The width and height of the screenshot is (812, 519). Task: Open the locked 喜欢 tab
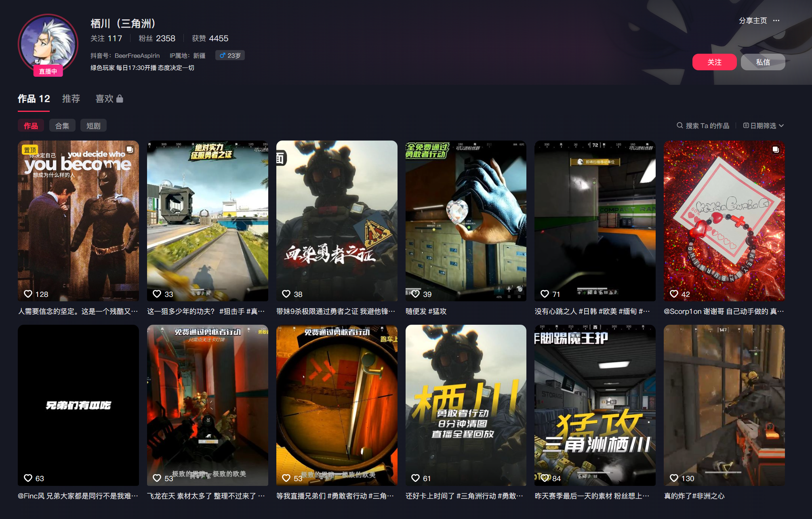tap(104, 99)
